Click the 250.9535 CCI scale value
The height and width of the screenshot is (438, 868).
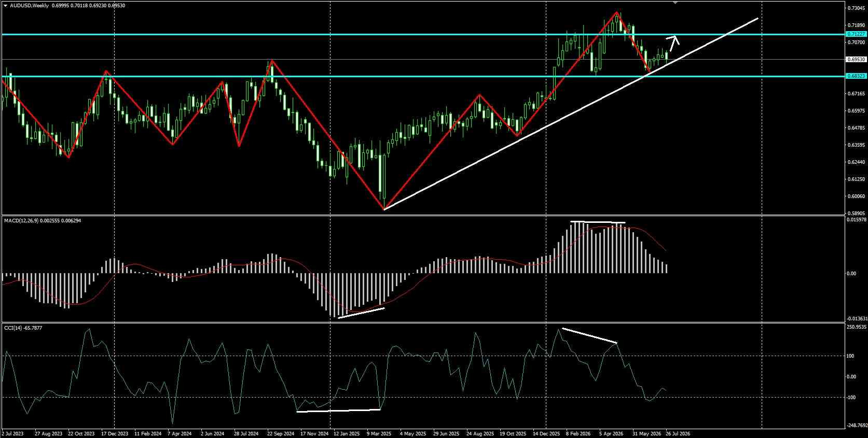click(856, 327)
